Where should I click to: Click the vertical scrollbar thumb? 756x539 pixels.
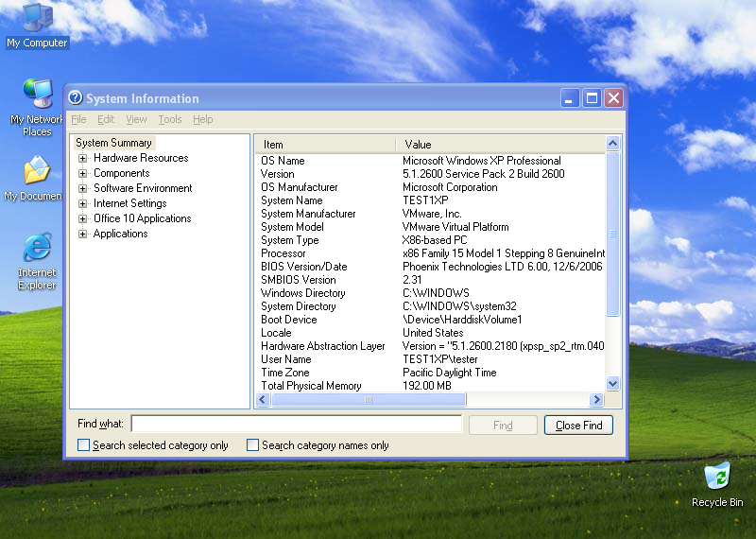coord(612,234)
